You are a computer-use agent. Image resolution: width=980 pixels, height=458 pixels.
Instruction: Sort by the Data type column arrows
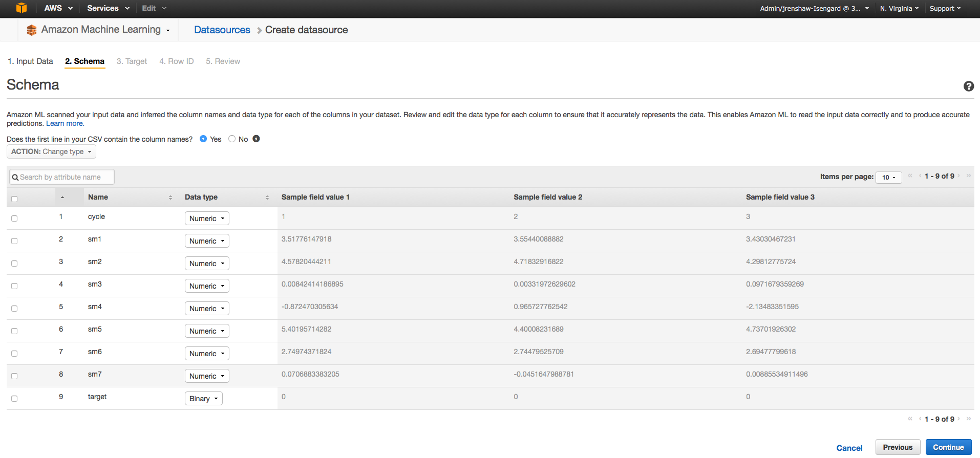point(267,198)
